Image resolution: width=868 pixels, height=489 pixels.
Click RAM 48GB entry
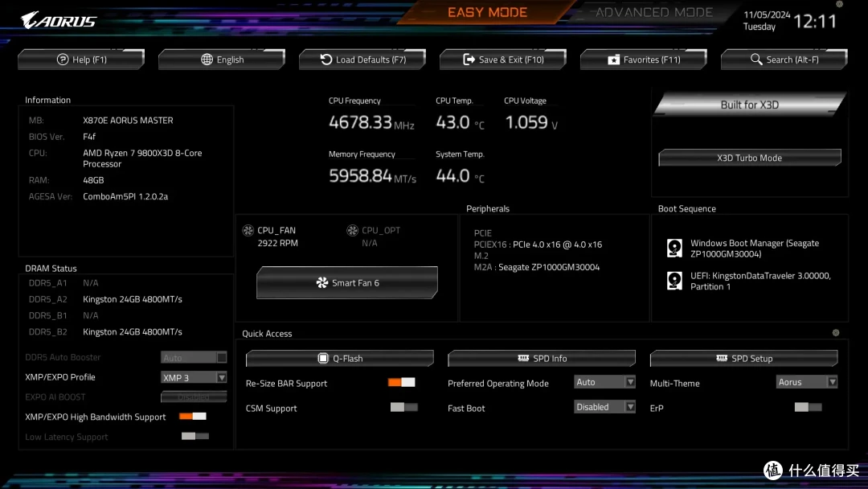pyautogui.click(x=66, y=180)
